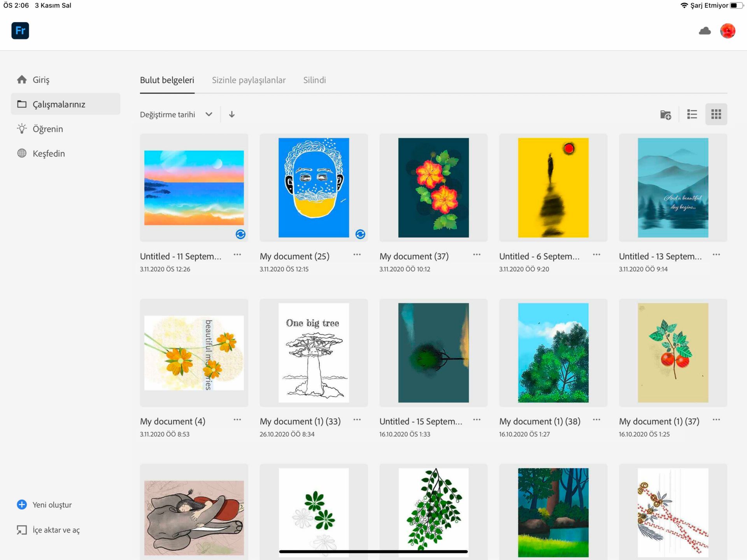The width and height of the screenshot is (747, 560).
Task: Open the user profile avatar
Action: (x=727, y=31)
